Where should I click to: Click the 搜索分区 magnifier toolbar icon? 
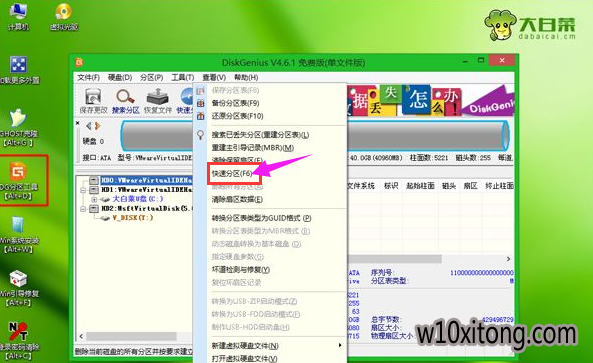(x=126, y=101)
